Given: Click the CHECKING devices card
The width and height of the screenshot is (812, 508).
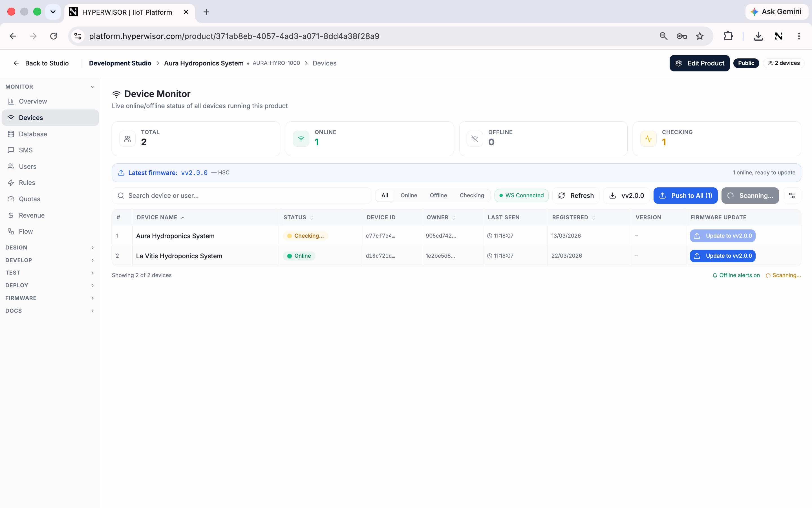Looking at the screenshot, I should tap(717, 139).
